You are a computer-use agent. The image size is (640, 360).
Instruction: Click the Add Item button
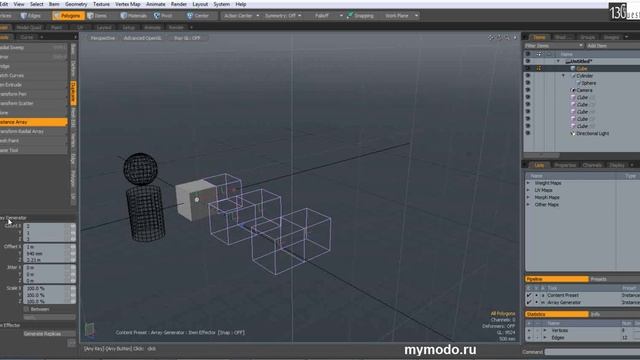597,46
